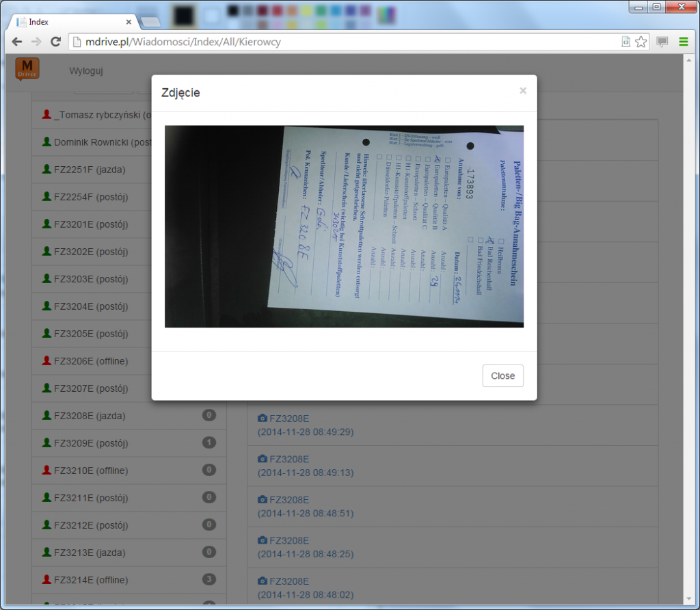
Task: Click the camera icon of the 08:48:25 message
Action: 262,540
